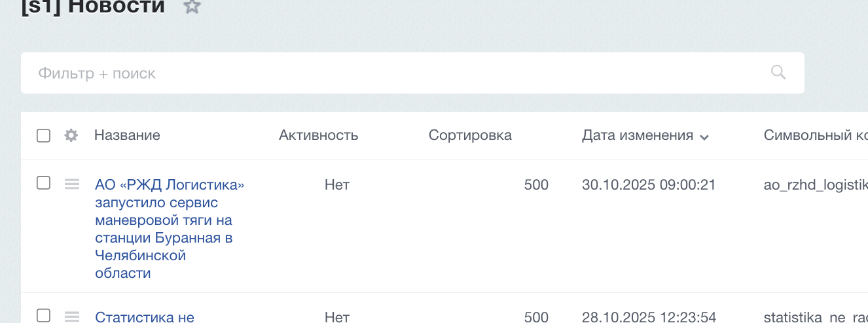Open the АО «РЖД Логистика» news link

click(169, 185)
